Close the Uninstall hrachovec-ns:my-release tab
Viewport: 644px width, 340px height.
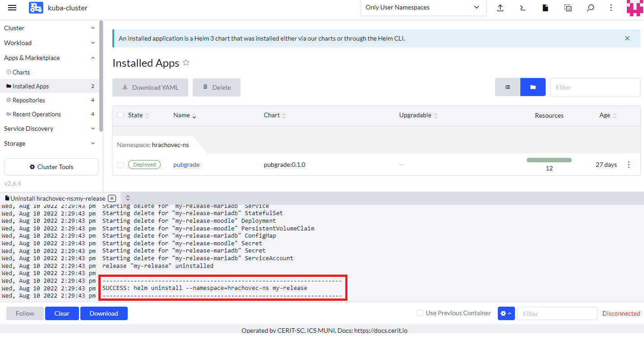(x=112, y=198)
